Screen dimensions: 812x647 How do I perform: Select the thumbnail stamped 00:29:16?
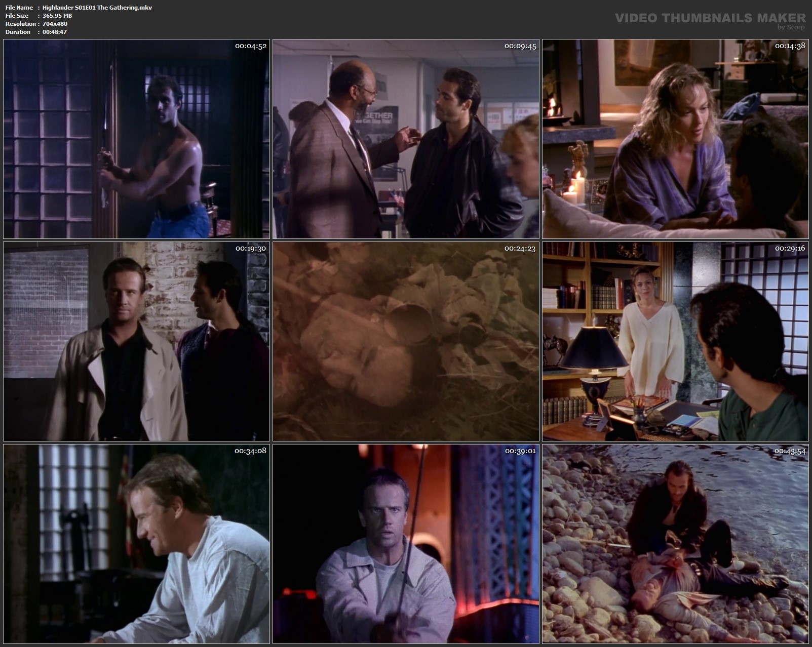pos(675,341)
